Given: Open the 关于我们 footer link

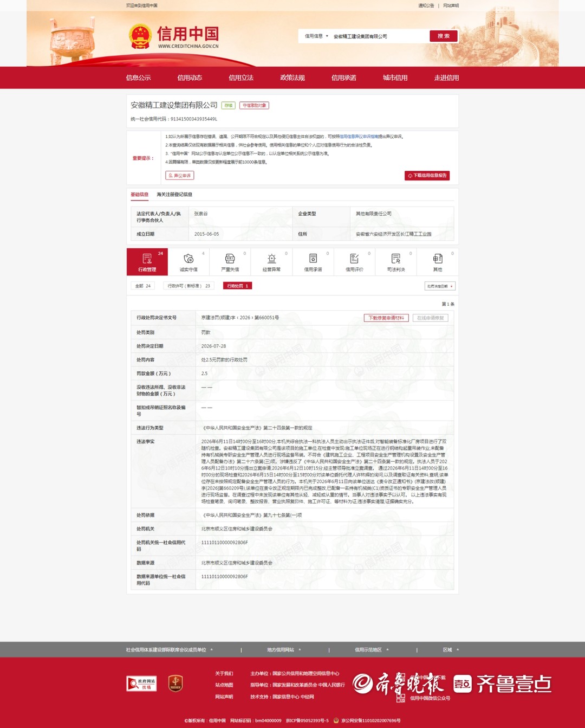Looking at the screenshot, I should [x=224, y=673].
